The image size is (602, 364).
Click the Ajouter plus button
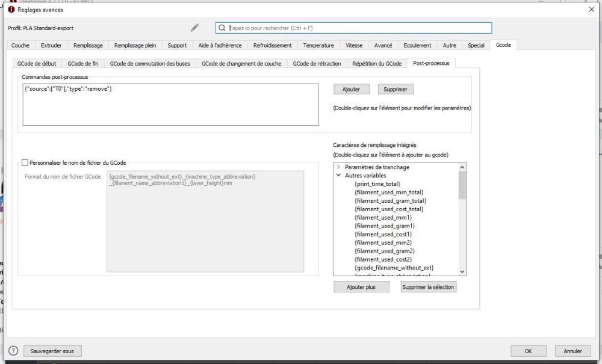pyautogui.click(x=361, y=287)
